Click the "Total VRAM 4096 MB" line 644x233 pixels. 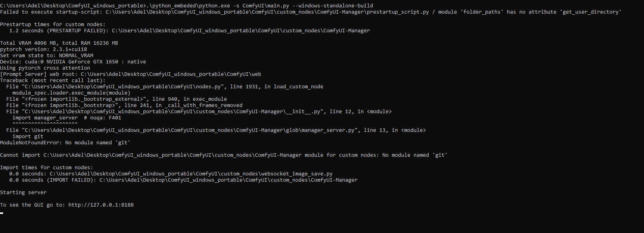click(x=59, y=43)
